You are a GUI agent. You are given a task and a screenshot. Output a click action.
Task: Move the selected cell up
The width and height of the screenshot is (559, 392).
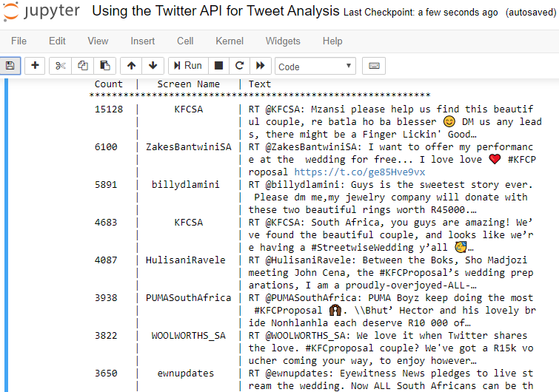[131, 66]
